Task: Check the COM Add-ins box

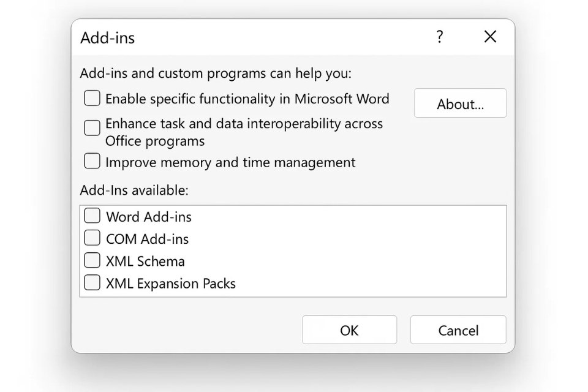Action: coord(92,238)
